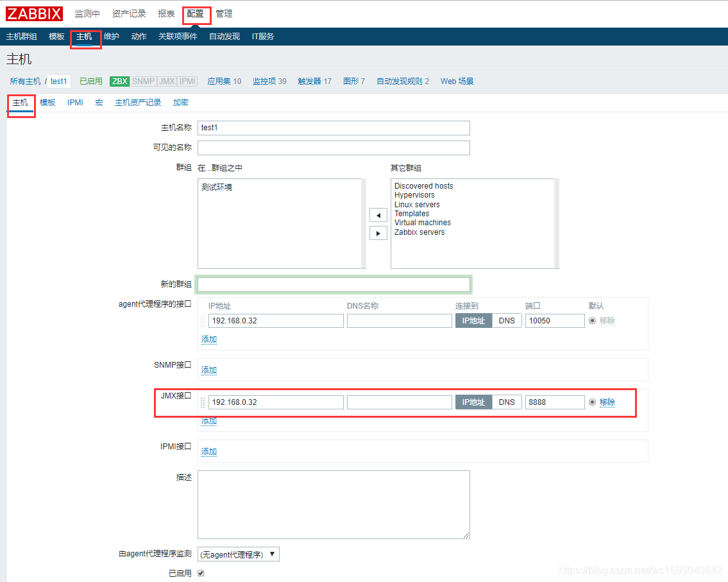Grab the JMX interface drag handle

pyautogui.click(x=203, y=402)
